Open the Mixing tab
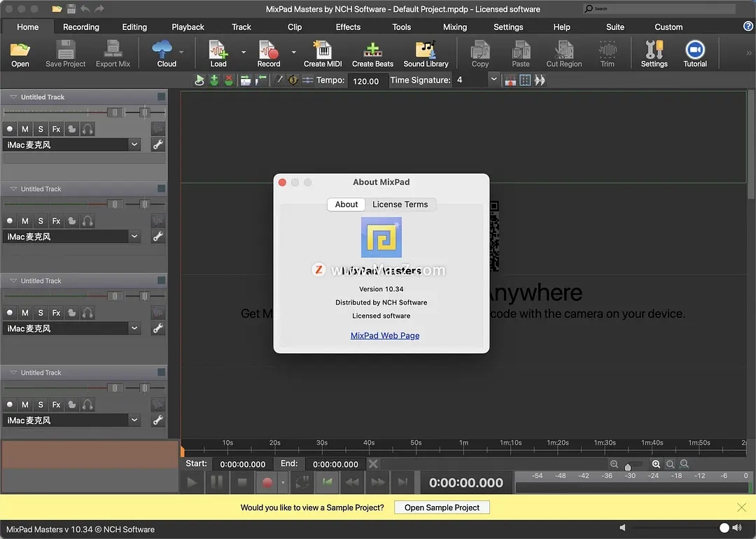Viewport: 756px width, 539px height. pos(455,27)
